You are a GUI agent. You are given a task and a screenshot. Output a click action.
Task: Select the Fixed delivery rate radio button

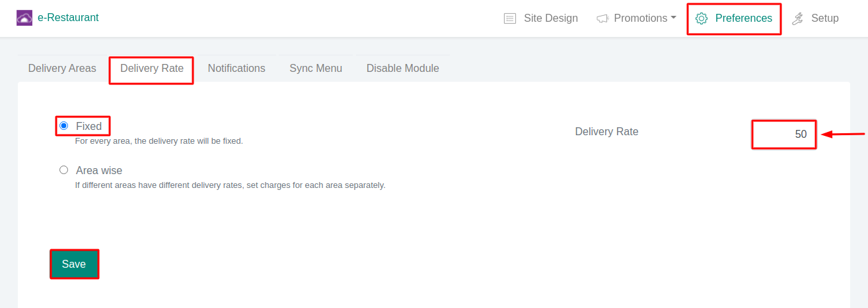click(x=64, y=125)
